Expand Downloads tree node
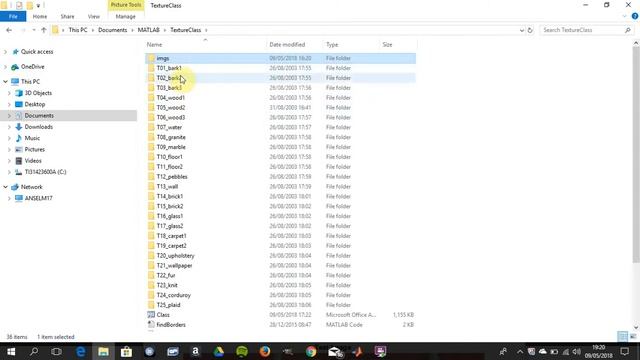640x360 pixels. click(x=9, y=127)
